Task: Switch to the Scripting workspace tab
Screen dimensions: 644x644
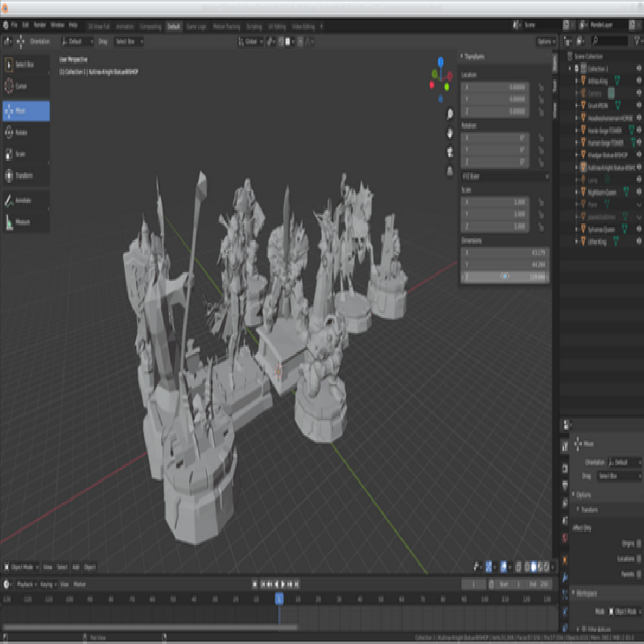Action: point(254,26)
